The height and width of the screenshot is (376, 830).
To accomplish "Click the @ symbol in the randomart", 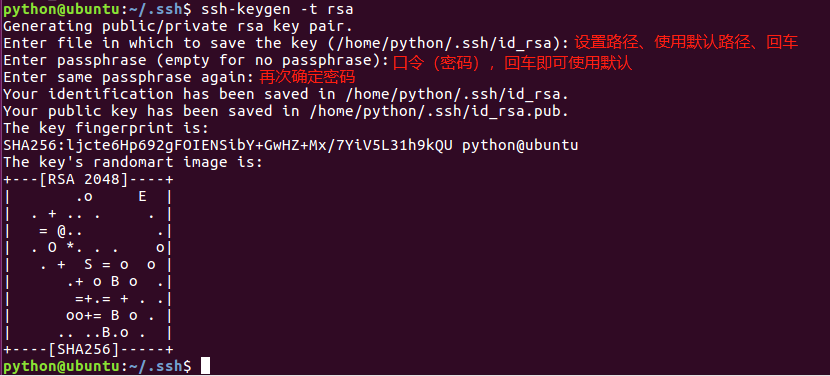I will point(61,230).
